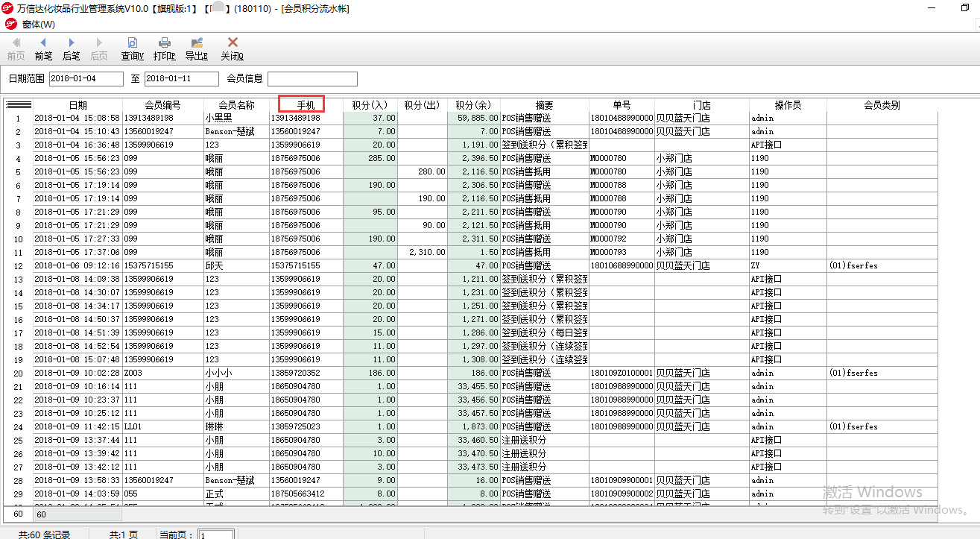Screen dimensions: 980x539
Task: Click the 积分(入) column header
Action: [370, 105]
